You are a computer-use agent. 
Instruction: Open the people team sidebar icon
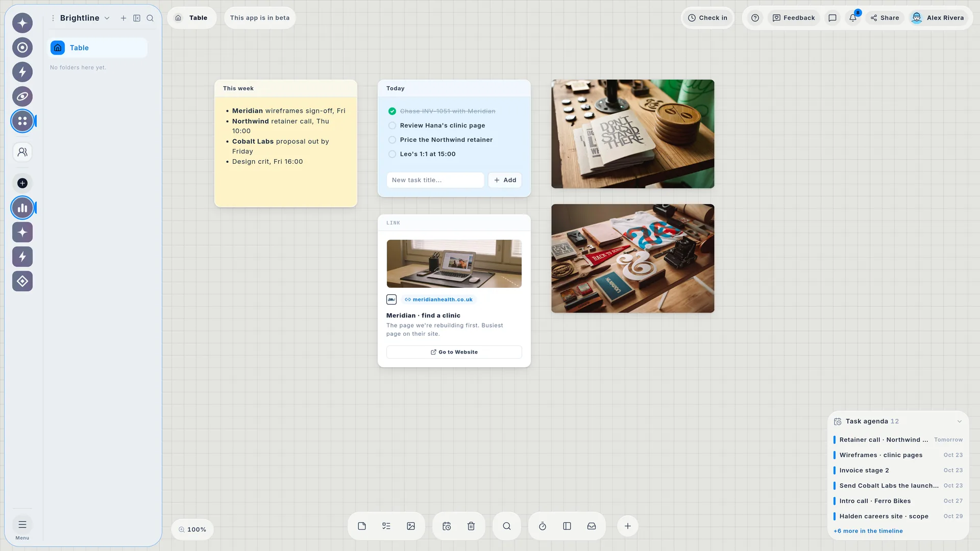[x=22, y=152]
